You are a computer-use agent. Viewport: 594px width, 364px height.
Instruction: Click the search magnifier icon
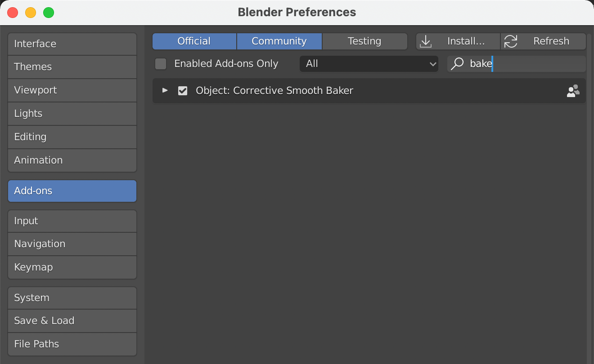[457, 64]
